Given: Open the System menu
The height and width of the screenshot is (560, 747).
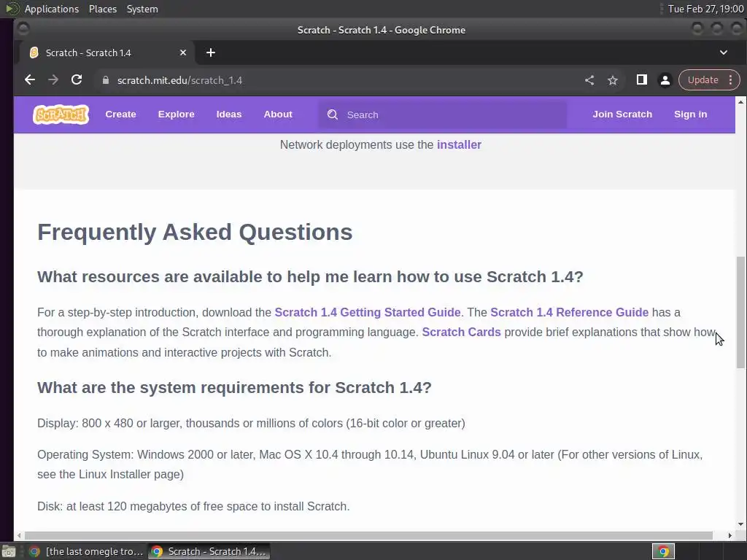Looking at the screenshot, I should point(142,9).
